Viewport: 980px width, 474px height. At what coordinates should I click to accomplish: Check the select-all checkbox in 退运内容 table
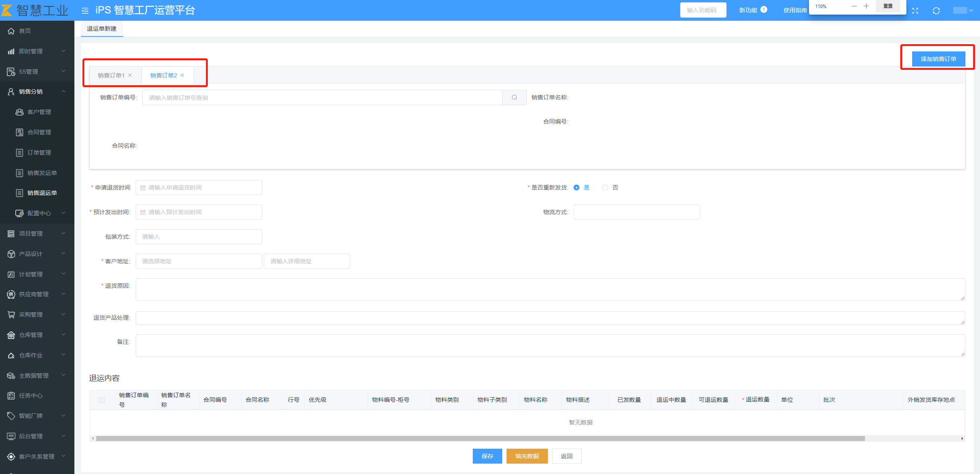click(102, 400)
